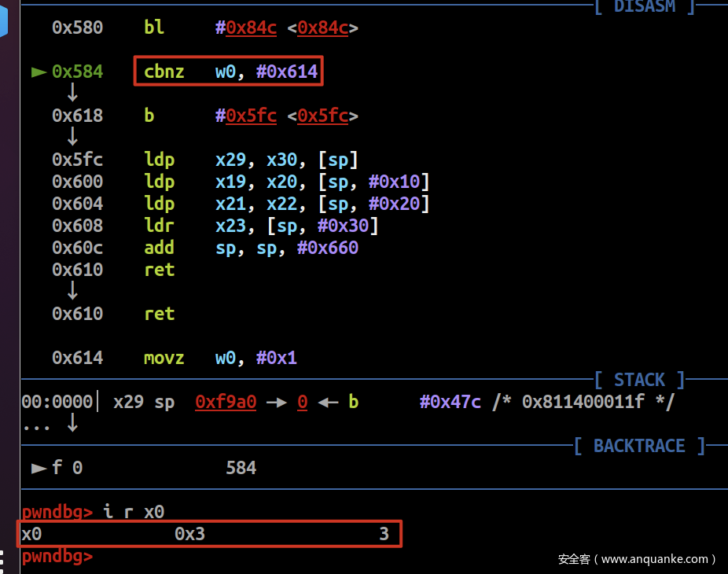
Task: Click the anquanke.com watermark text
Action: 637,559
